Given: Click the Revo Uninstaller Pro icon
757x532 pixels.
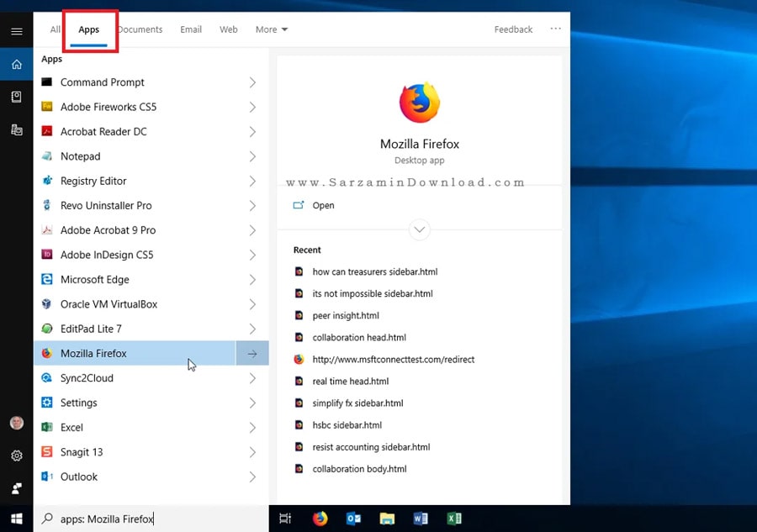Looking at the screenshot, I should (x=47, y=205).
